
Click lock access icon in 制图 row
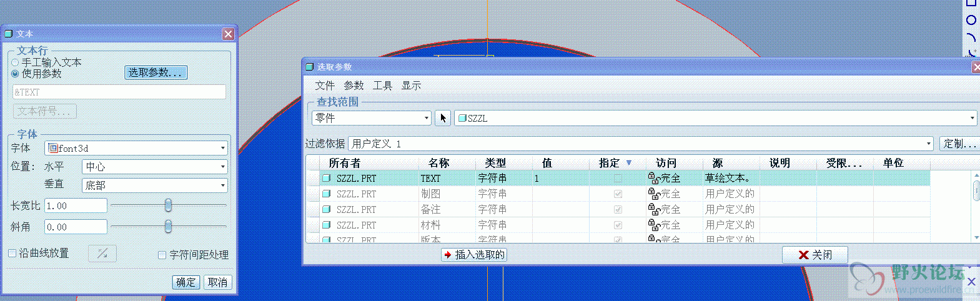point(654,194)
